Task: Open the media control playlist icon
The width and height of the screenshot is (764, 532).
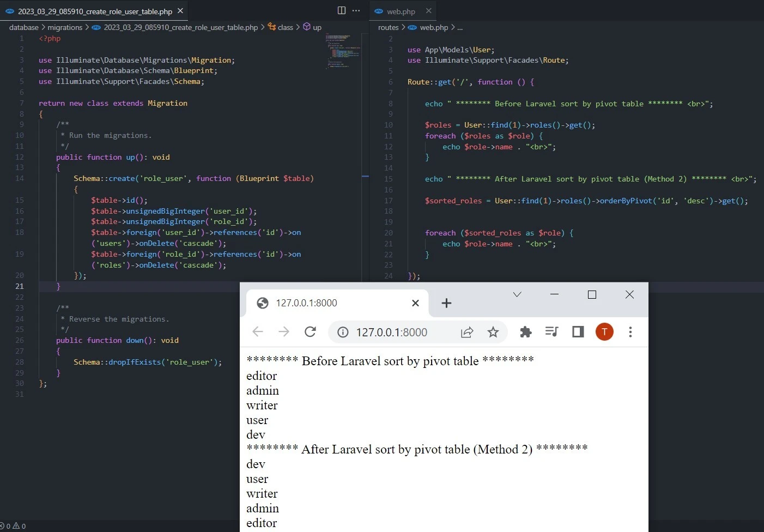Action: click(551, 332)
